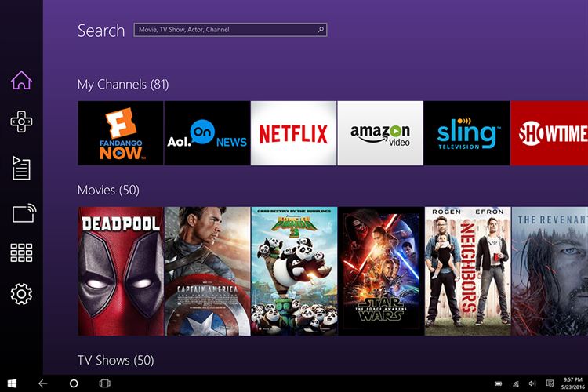
Task: Open the Sling Television channel
Action: (x=467, y=133)
